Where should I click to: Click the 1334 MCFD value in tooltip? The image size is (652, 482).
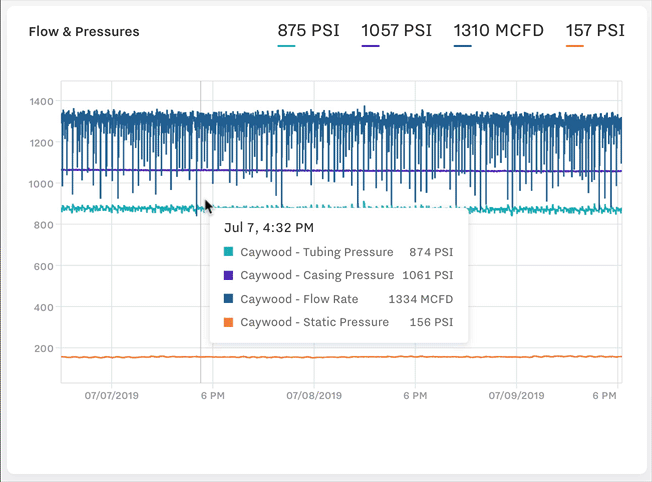pyautogui.click(x=420, y=299)
